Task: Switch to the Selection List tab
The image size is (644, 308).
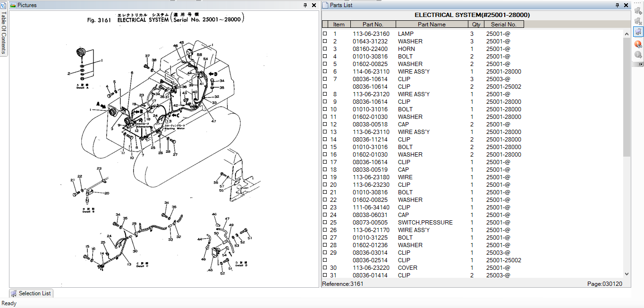Action: pos(31,293)
